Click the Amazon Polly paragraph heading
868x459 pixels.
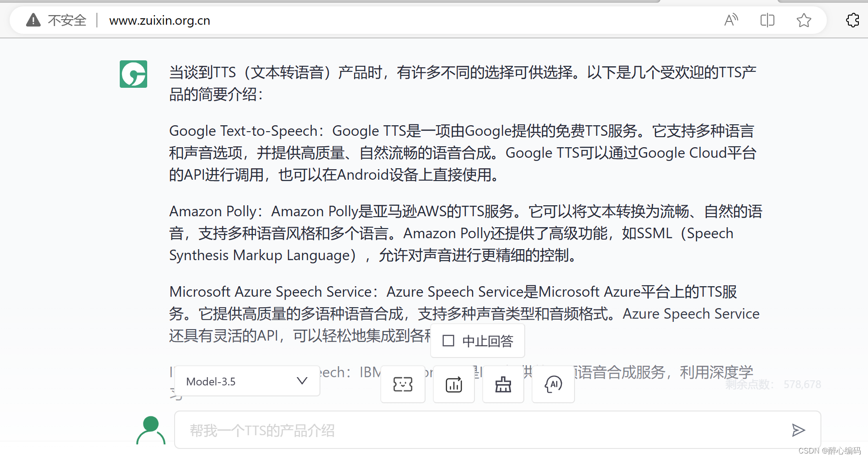click(213, 212)
